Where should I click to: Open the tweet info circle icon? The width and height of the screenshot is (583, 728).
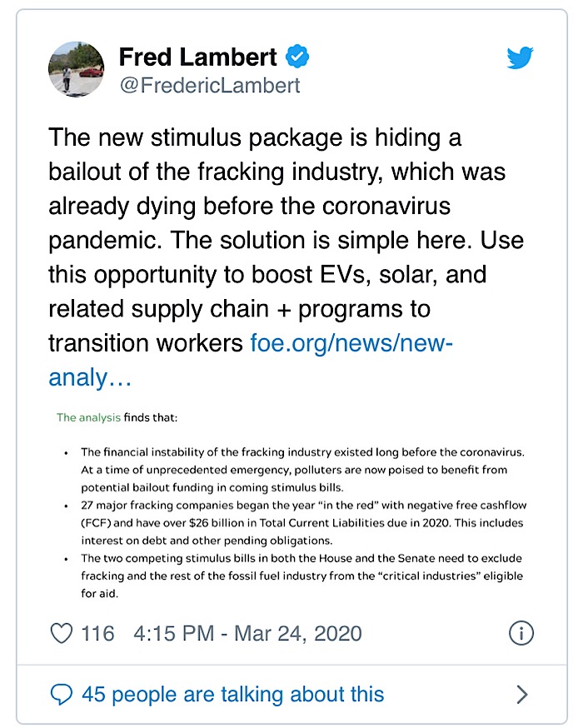click(521, 633)
